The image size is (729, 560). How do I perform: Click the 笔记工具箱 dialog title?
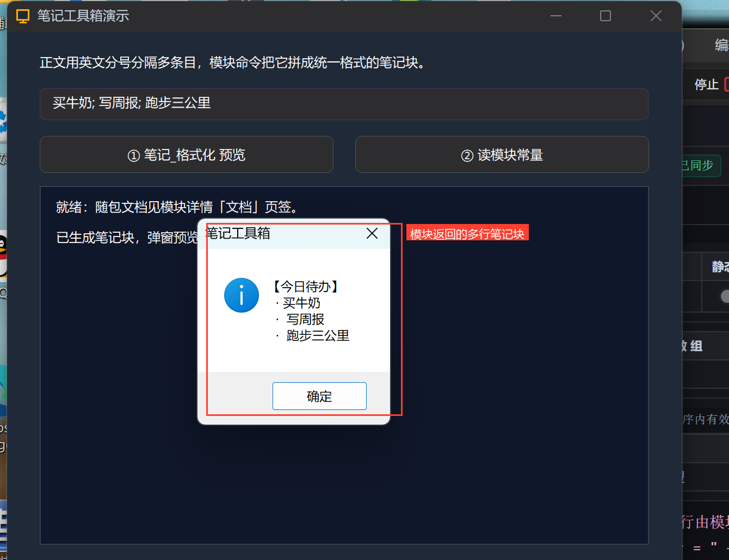coord(238,233)
